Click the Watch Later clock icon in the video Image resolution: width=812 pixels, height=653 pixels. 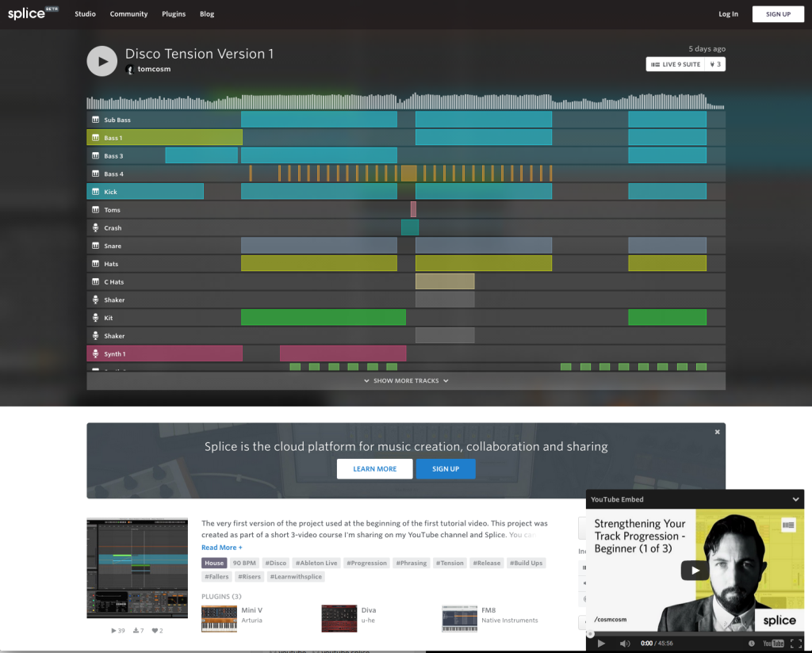click(x=752, y=643)
